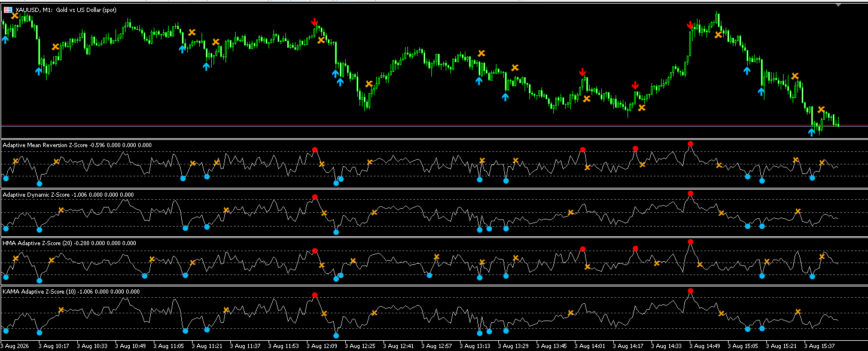Click first orange X in Adaptive Dynamic Z-Score panel
The width and height of the screenshot is (868, 351).
pyautogui.click(x=61, y=210)
